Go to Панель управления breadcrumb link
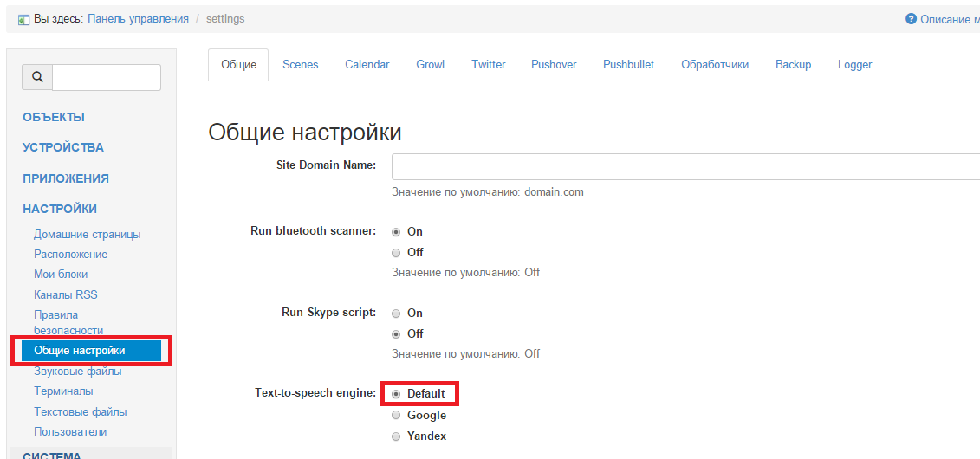 [x=138, y=19]
